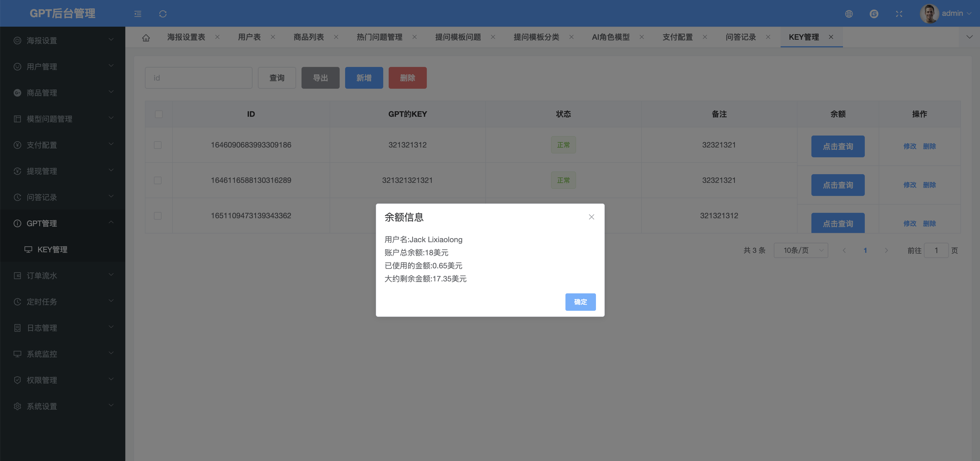Tick checkbox for ID 1646090683993309186
980x461 pixels.
[157, 145]
